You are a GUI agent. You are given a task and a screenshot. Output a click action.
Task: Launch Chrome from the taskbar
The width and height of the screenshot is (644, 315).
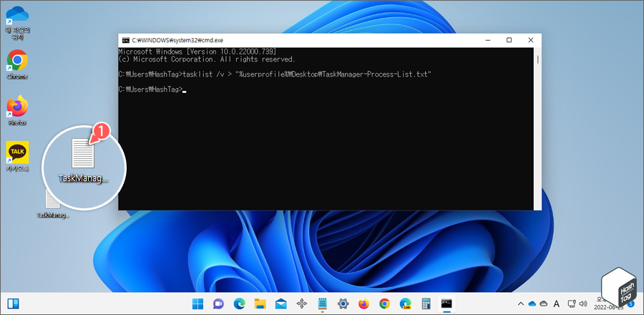[384, 304]
